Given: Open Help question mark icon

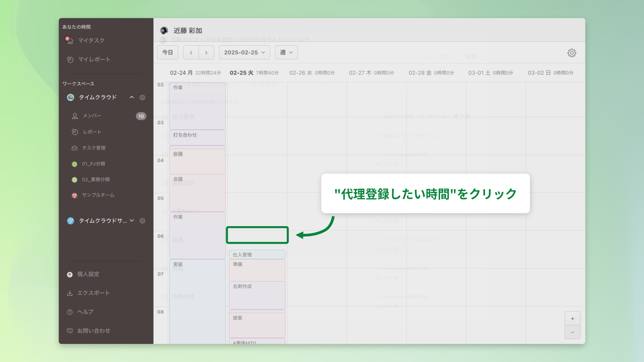Looking at the screenshot, I should [x=70, y=312].
